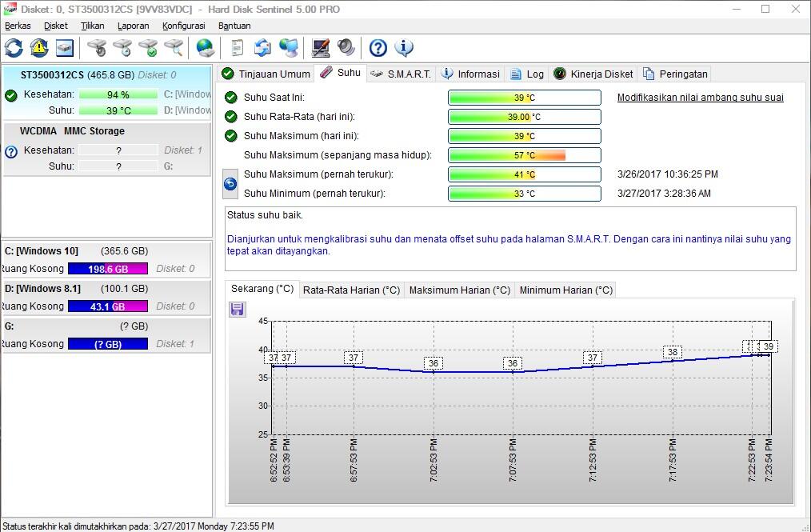
Task: Select the Sekarang (°C) graph tab
Action: click(x=262, y=289)
